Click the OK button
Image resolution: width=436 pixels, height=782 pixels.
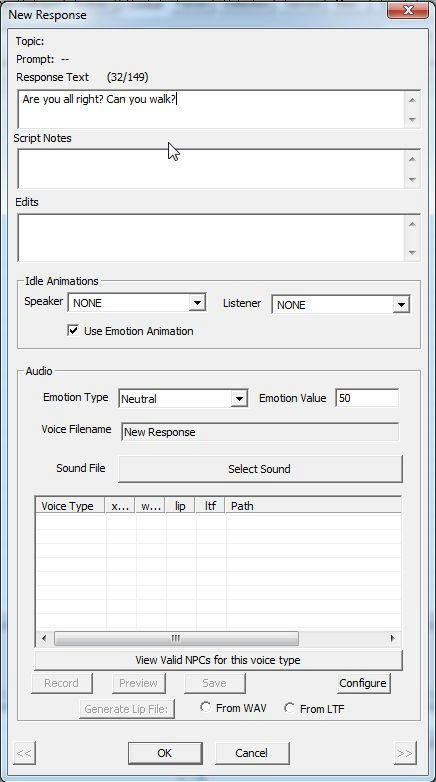click(165, 753)
